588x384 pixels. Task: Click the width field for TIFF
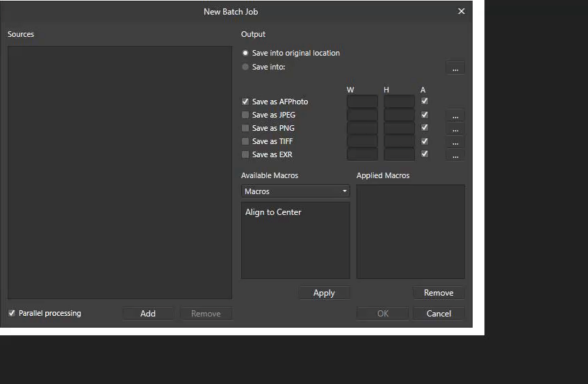pos(362,141)
